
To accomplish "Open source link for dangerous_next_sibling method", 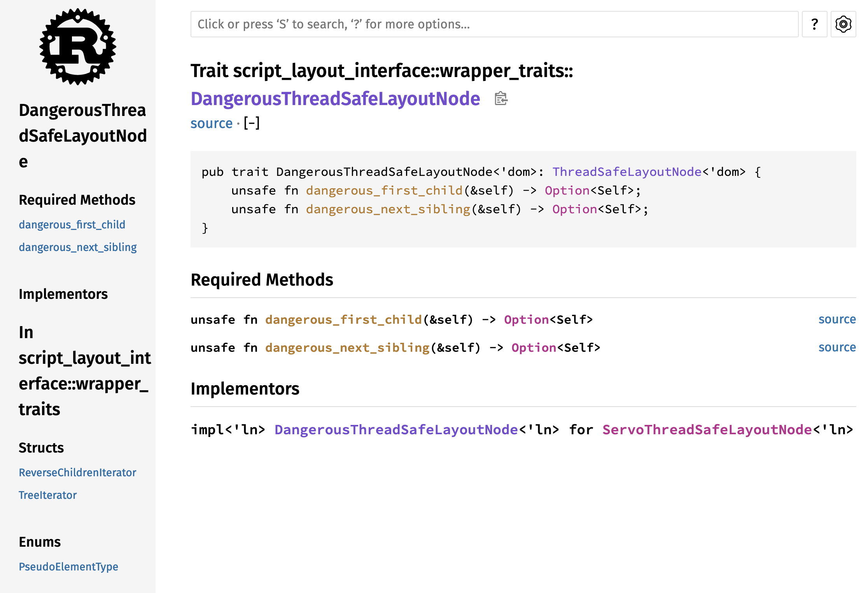I will (x=837, y=347).
